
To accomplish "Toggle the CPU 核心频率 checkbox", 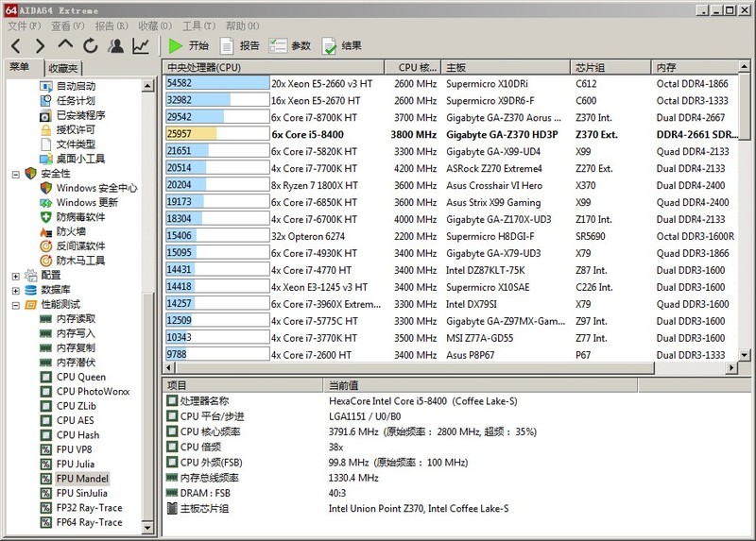I will pos(172,431).
